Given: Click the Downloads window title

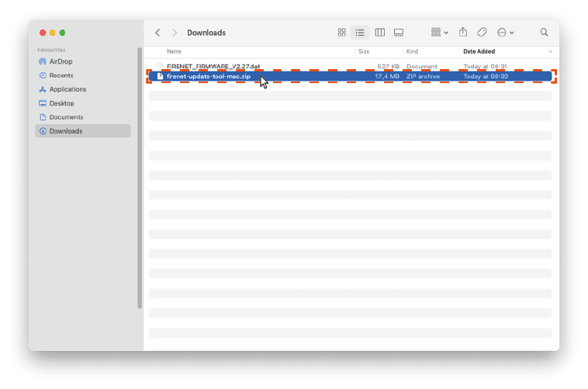Looking at the screenshot, I should 206,33.
